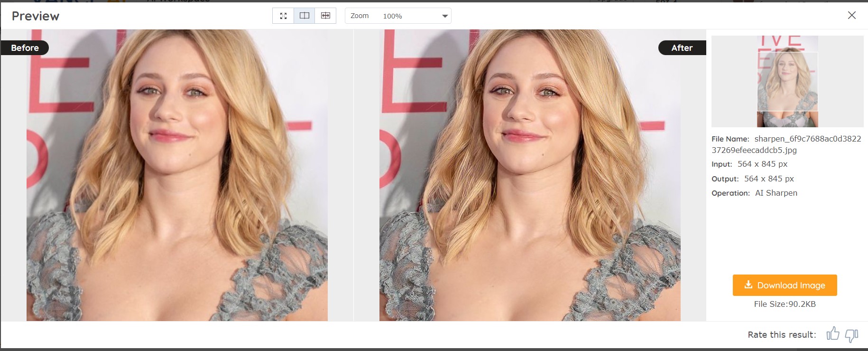Expand the Zoom dropdown arrow
This screenshot has height=351, width=868.
tap(444, 16)
